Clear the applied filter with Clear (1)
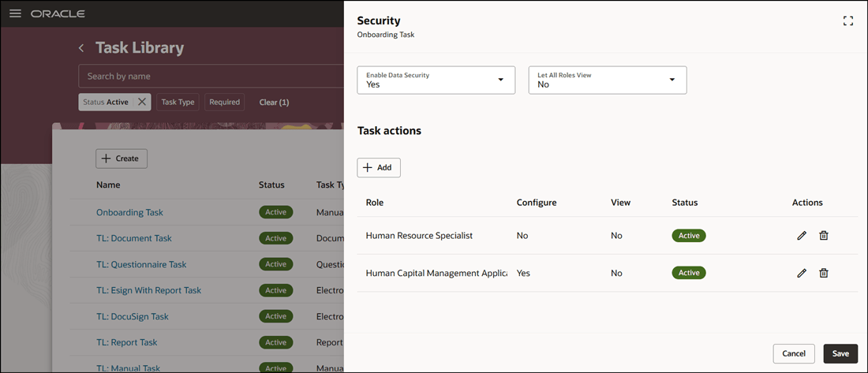Image resolution: width=868 pixels, height=373 pixels. click(x=274, y=103)
